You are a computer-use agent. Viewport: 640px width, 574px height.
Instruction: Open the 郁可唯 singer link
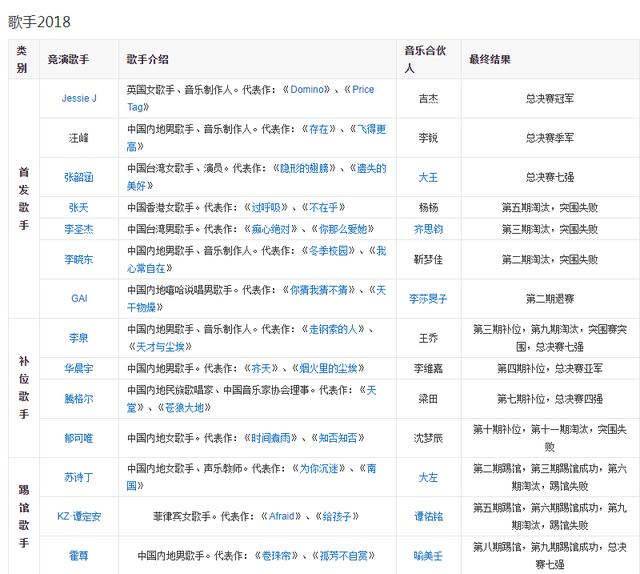tap(79, 438)
